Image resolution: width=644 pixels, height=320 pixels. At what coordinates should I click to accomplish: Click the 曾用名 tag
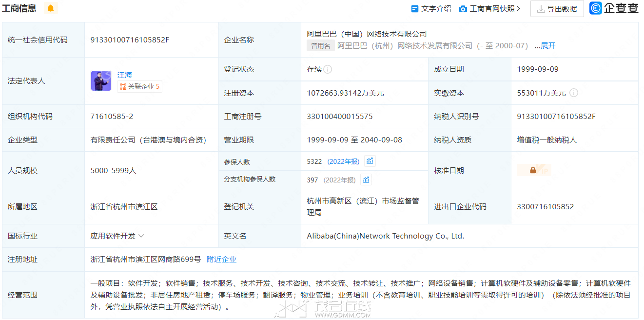click(320, 46)
